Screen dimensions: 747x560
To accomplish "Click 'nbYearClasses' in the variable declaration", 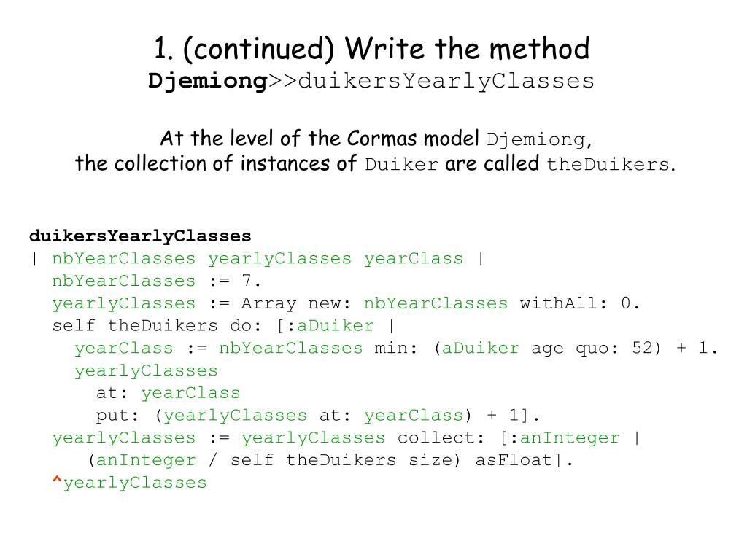I will click(x=124, y=258).
